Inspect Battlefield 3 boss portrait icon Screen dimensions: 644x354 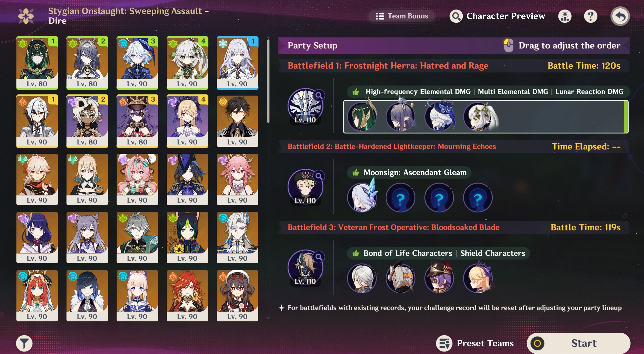coord(305,267)
